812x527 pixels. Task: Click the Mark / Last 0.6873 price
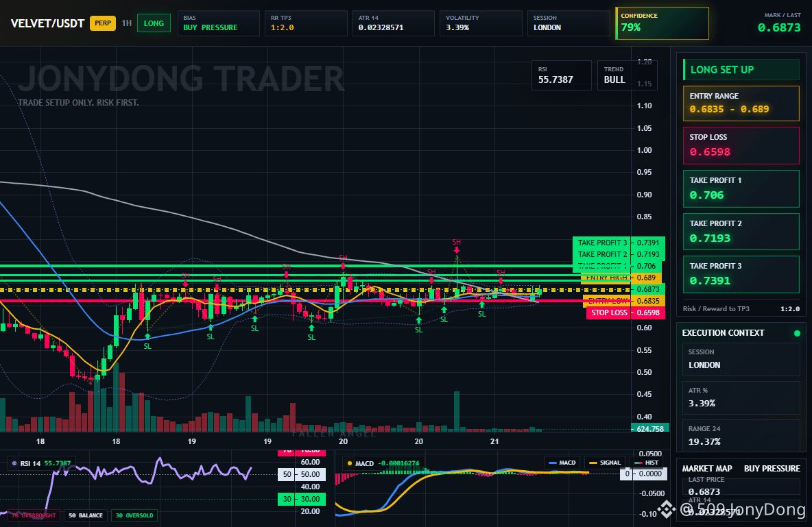pos(779,27)
